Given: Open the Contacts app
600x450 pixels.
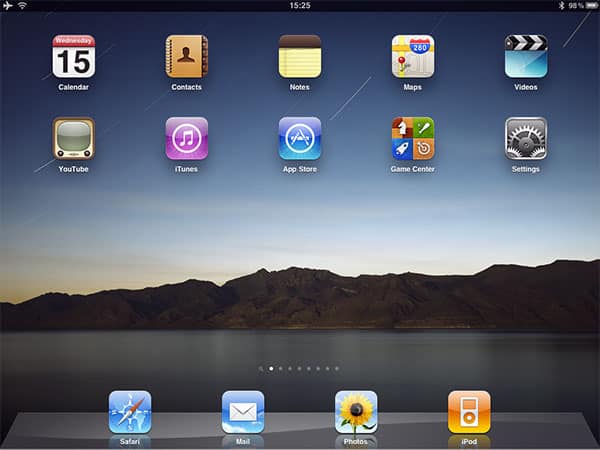Looking at the screenshot, I should click(186, 57).
